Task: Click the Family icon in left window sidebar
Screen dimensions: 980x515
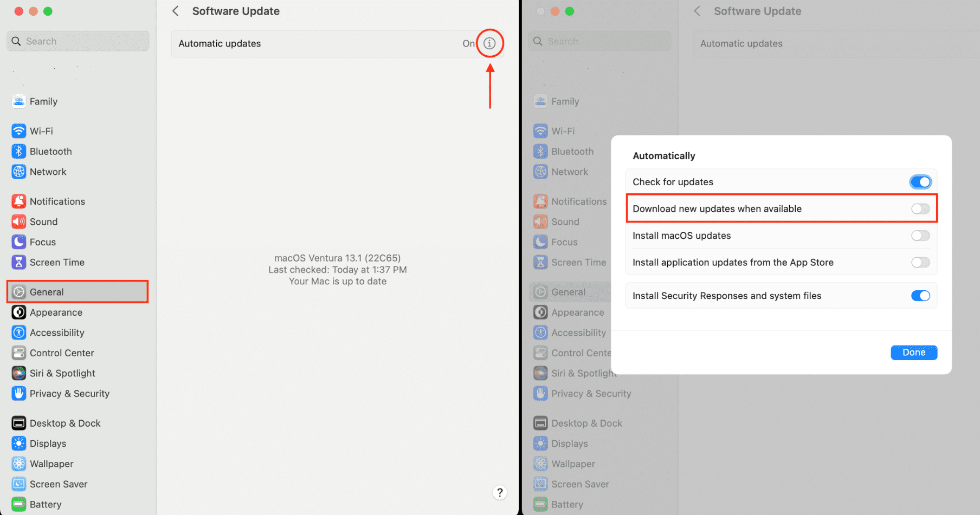Action: click(19, 101)
